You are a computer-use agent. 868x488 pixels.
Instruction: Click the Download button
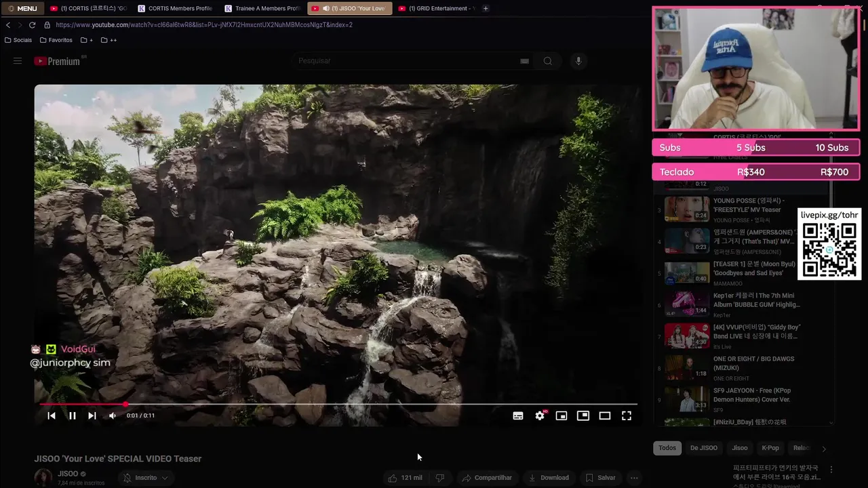pos(549,478)
